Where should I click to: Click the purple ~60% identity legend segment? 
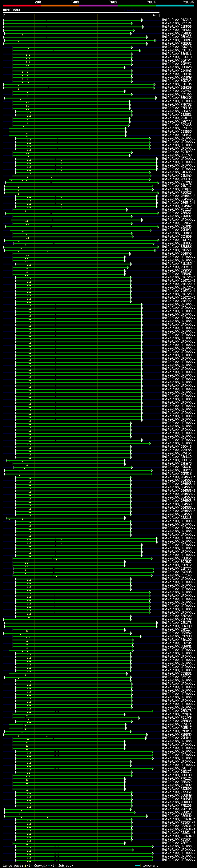99,6
